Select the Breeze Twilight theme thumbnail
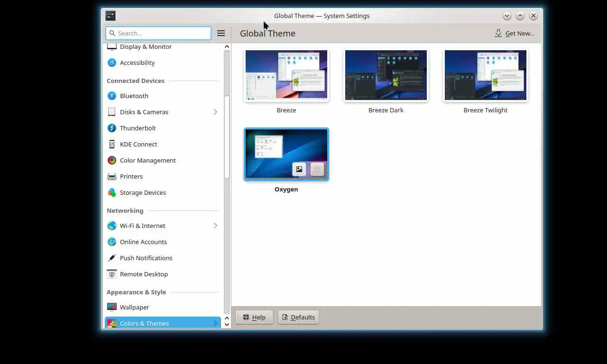 click(486, 75)
